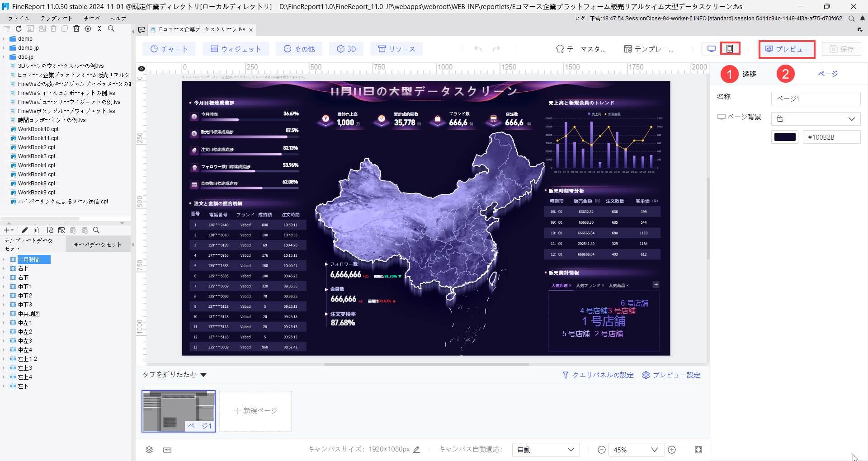The image size is (868, 461).
Task: Open クエリパネルの設定 link
Action: coord(598,375)
